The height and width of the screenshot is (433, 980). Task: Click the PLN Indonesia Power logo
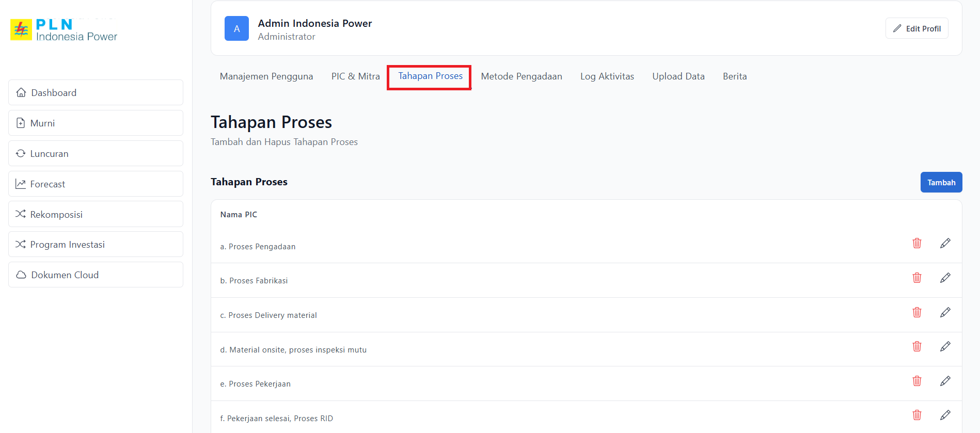pos(64,30)
